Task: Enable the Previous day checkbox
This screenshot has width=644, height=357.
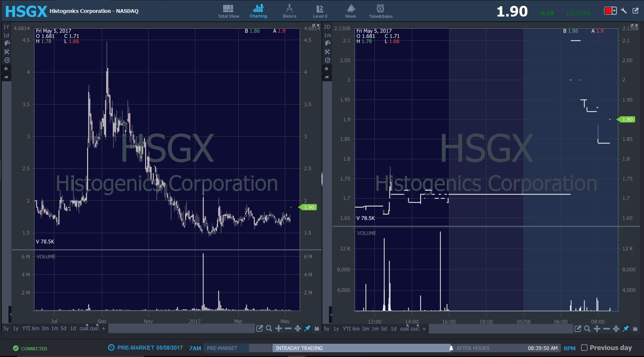Action: (x=584, y=347)
